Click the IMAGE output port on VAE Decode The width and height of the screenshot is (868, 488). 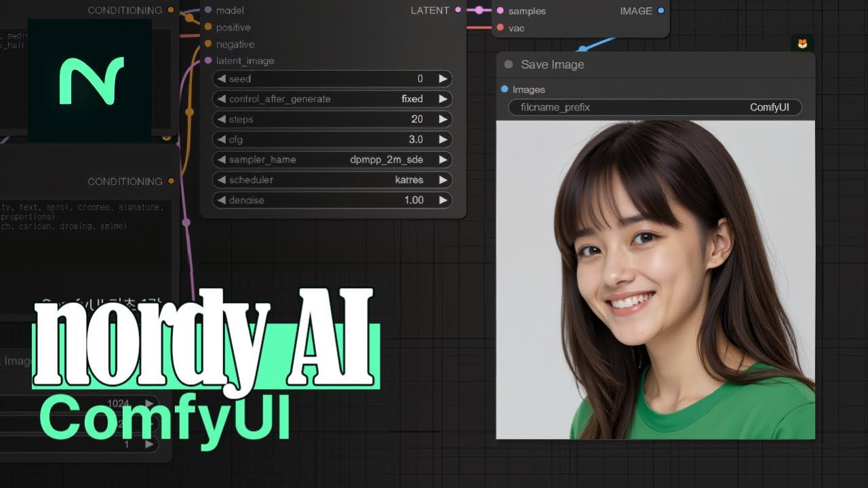point(661,11)
